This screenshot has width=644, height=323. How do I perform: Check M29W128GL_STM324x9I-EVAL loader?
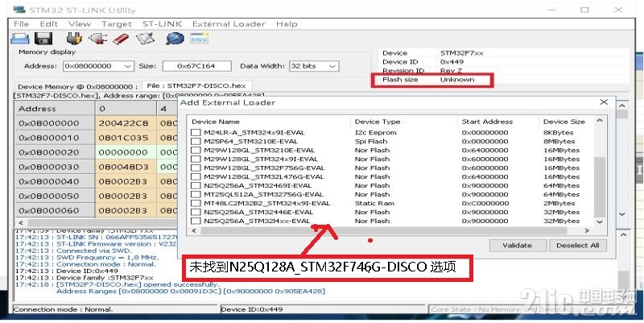[196, 159]
